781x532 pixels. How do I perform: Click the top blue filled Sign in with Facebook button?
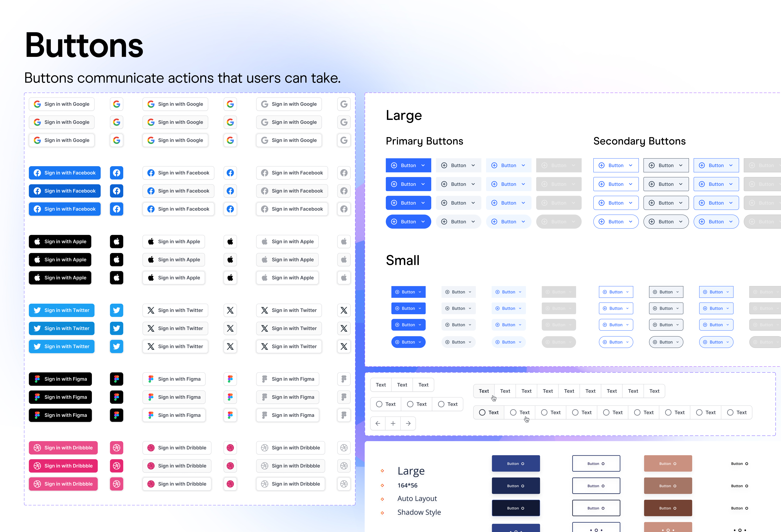(x=65, y=173)
